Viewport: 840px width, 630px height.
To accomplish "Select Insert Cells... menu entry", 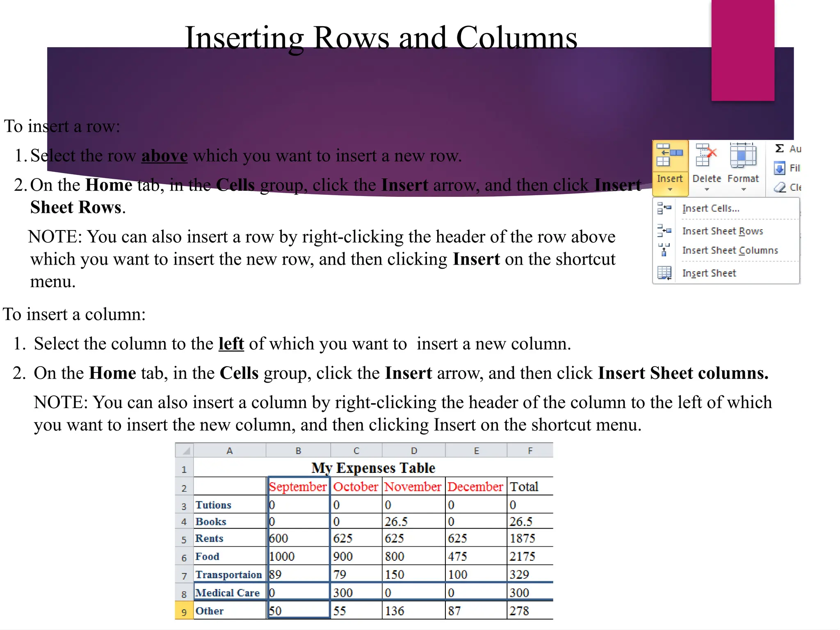I will click(710, 208).
